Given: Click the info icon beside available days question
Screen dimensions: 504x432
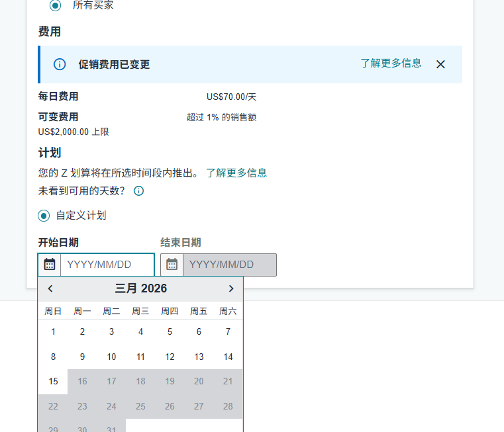Looking at the screenshot, I should point(139,191).
